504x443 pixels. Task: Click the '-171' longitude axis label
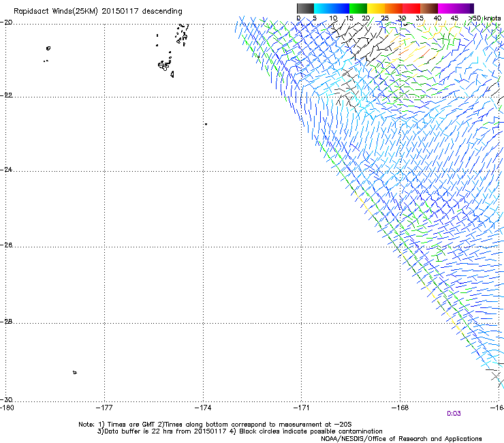click(x=302, y=408)
